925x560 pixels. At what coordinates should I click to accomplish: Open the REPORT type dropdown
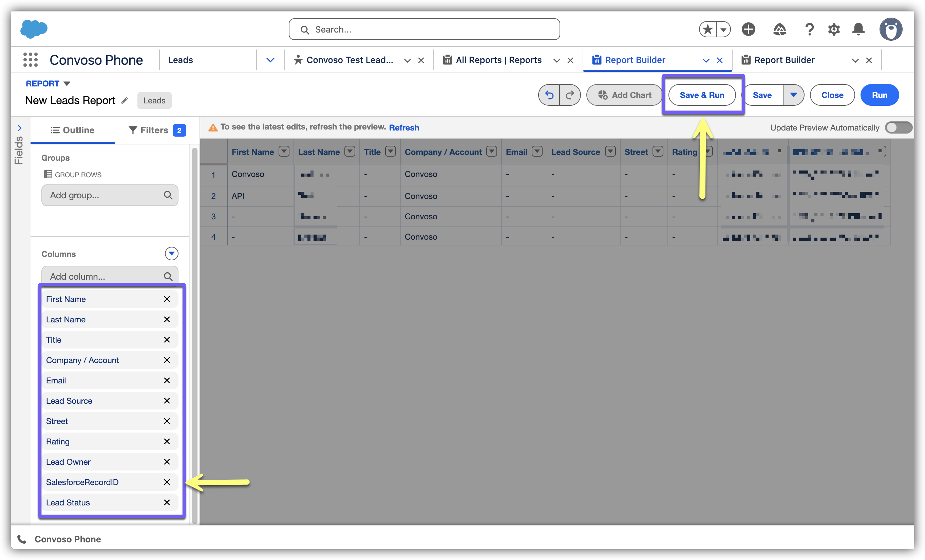click(67, 84)
